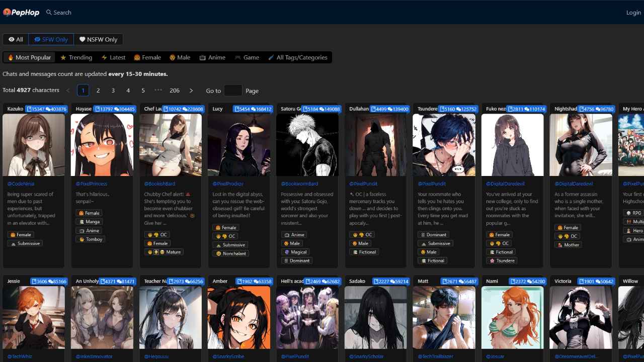Image resolution: width=644 pixels, height=362 pixels.
Task: Enable the SFW Only filter
Action: tap(51, 39)
